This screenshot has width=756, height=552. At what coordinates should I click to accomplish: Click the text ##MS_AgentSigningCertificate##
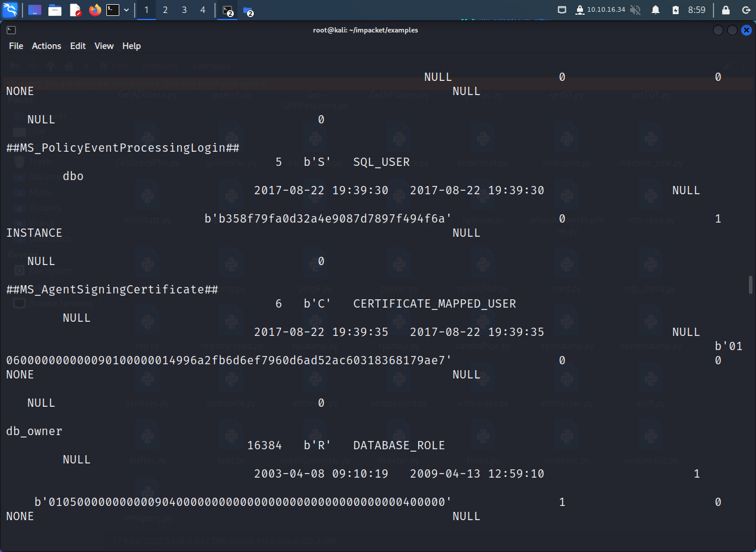(112, 289)
